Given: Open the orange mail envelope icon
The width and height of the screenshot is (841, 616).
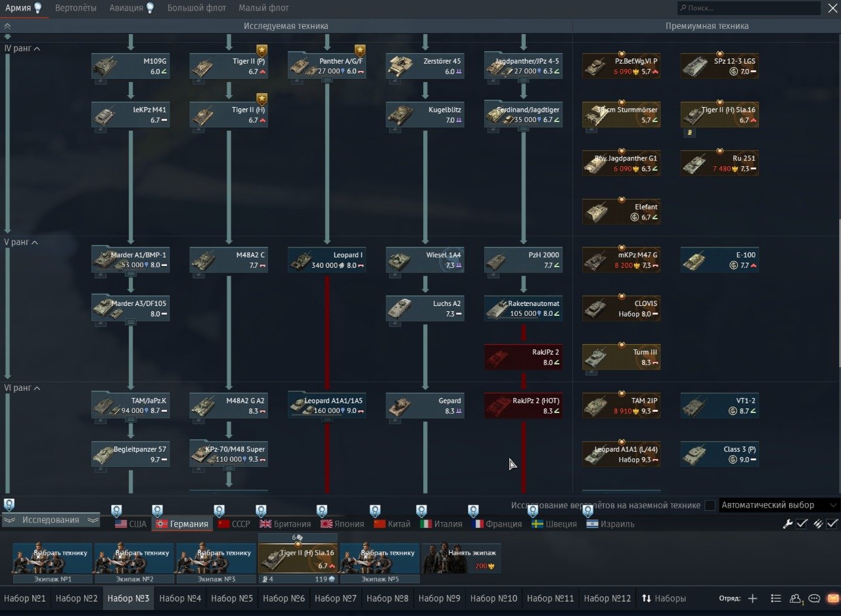Looking at the screenshot, I should coord(832,598).
